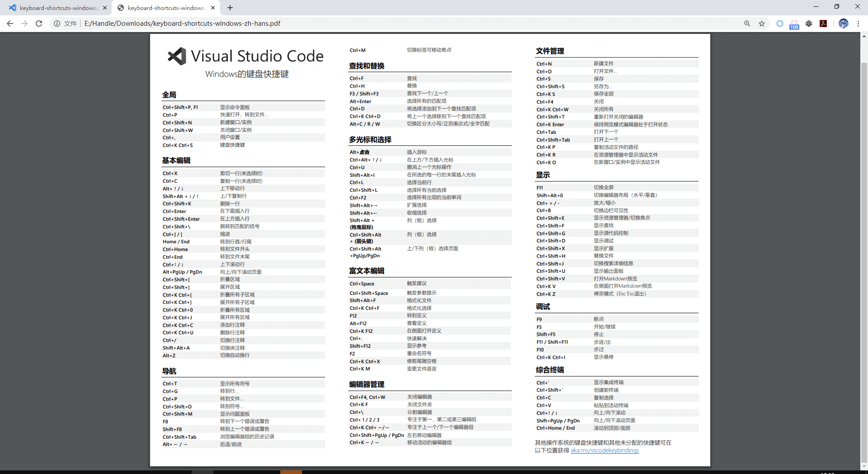Click the 'F9' 断点 row

click(617, 319)
